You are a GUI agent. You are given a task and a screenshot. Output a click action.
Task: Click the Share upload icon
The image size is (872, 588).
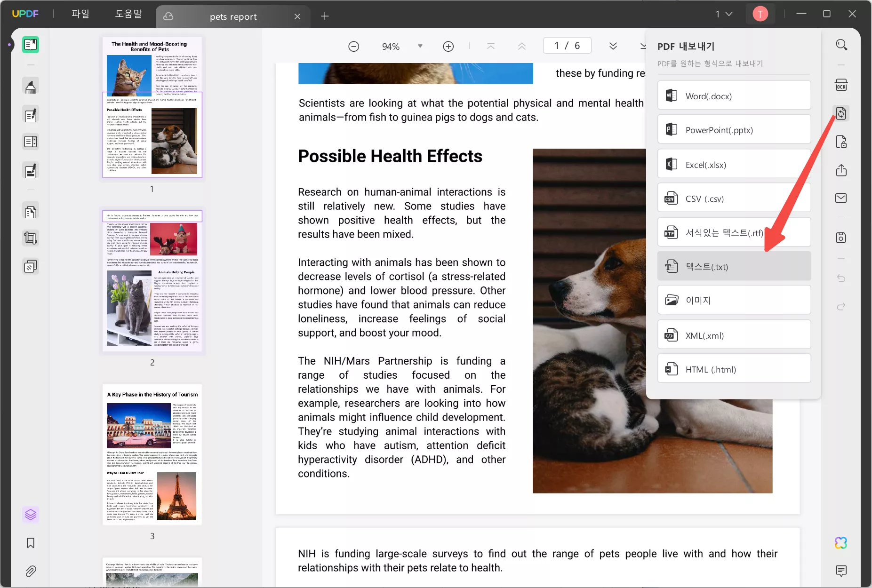[841, 170]
